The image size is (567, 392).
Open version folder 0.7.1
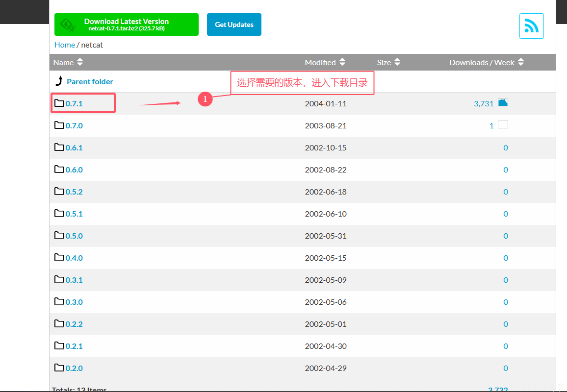(74, 104)
